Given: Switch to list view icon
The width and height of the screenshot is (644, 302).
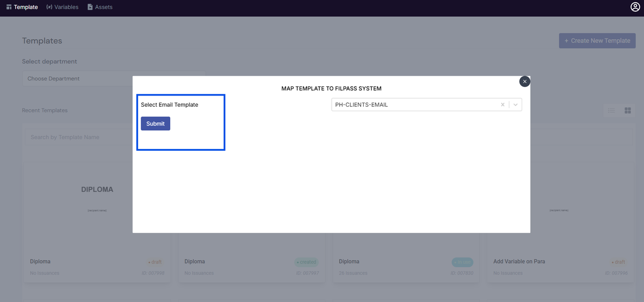Looking at the screenshot, I should point(611,111).
